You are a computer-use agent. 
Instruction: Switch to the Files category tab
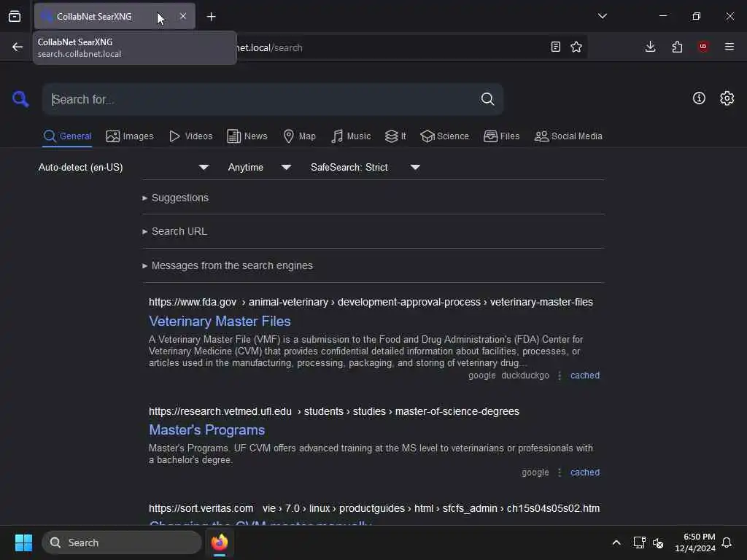click(502, 136)
